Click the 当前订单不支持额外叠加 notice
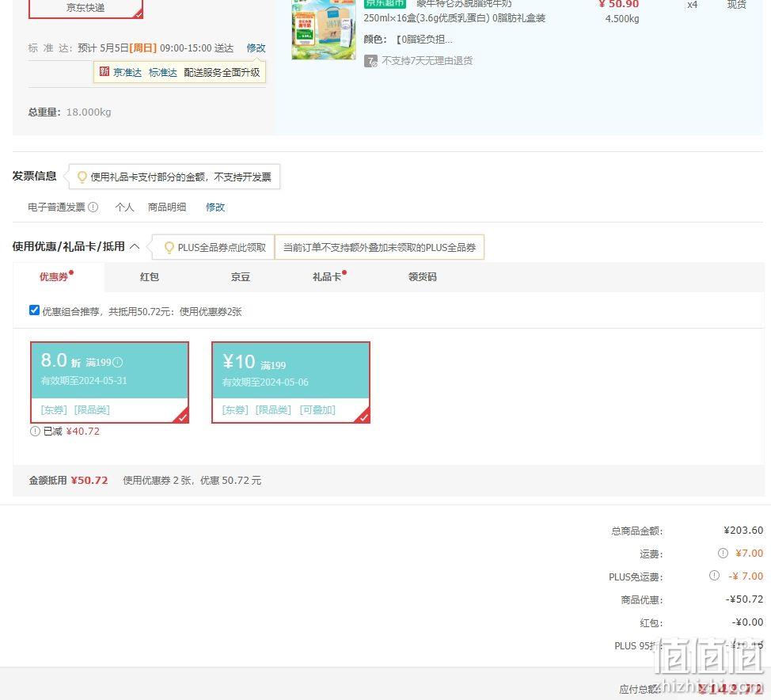The height and width of the screenshot is (700, 771). [380, 247]
